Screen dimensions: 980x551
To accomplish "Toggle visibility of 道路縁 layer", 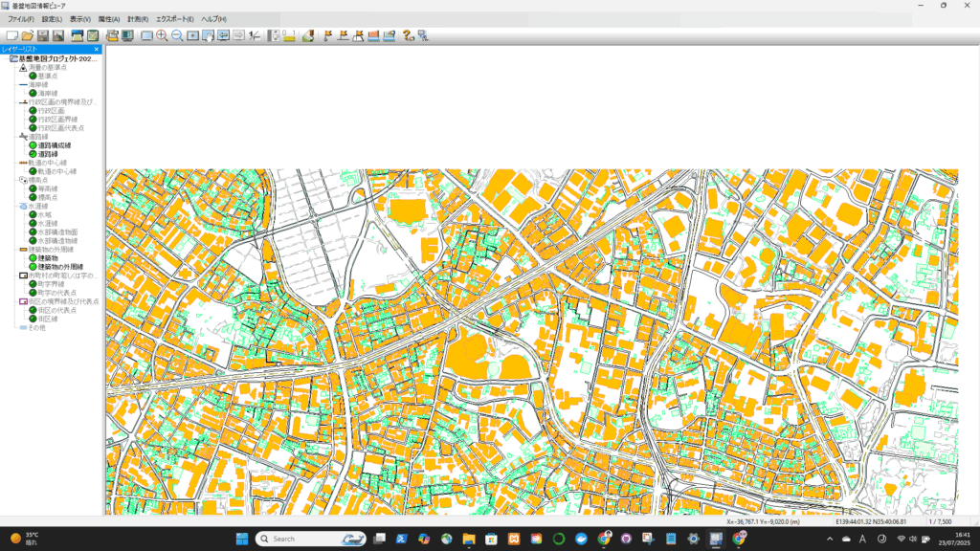I will [33, 153].
